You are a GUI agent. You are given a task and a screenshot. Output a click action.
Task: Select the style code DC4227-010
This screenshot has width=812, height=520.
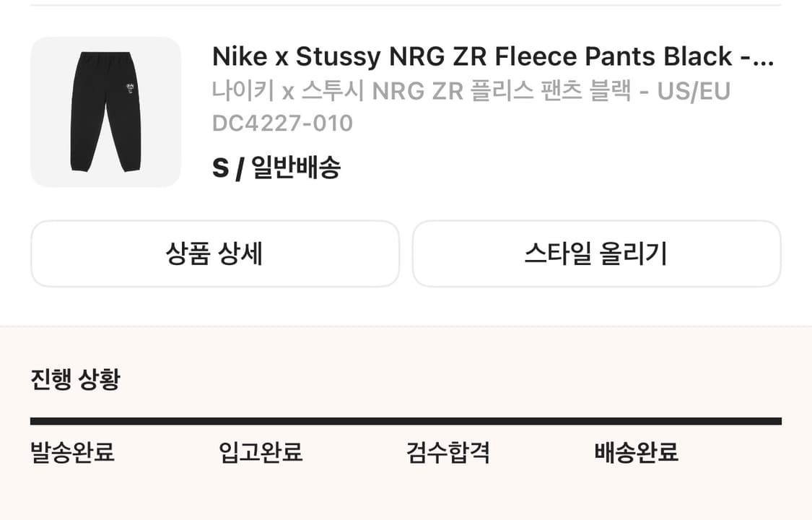click(x=281, y=123)
